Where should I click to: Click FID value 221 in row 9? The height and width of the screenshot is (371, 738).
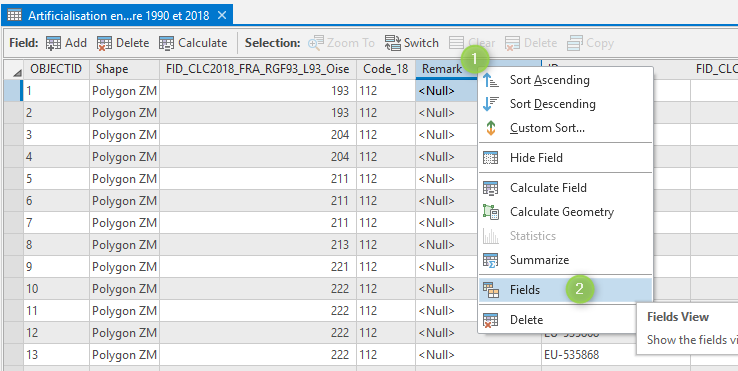click(258, 267)
